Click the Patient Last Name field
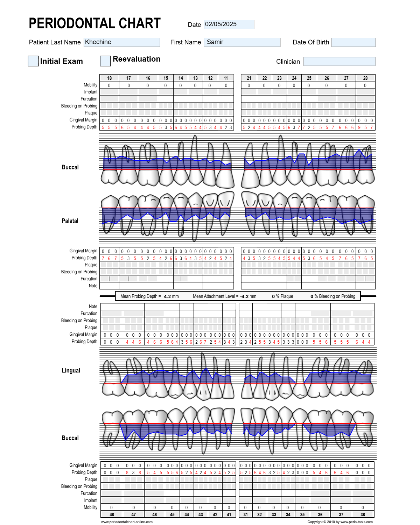 point(122,42)
